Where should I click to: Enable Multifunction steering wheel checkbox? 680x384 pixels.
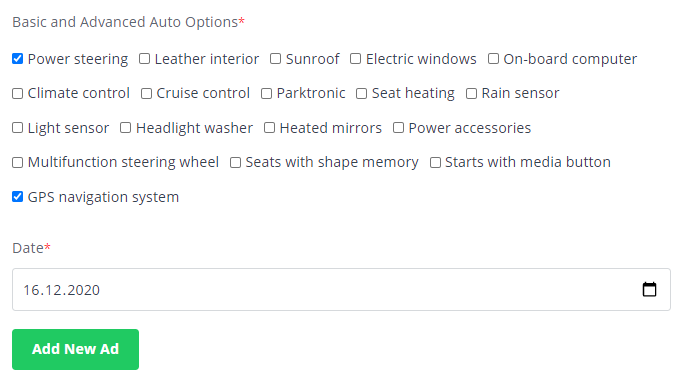(x=17, y=162)
